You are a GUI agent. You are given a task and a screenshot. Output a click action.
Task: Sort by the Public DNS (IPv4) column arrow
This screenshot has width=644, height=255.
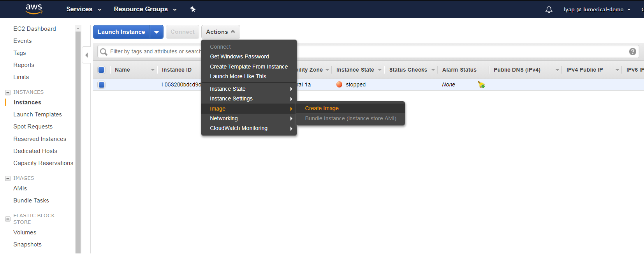point(557,70)
